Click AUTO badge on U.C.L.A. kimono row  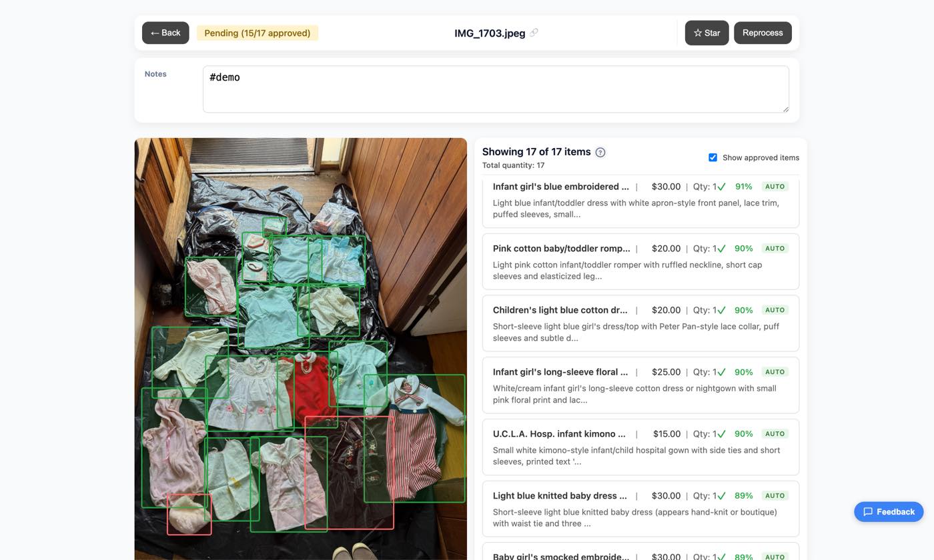pos(775,434)
